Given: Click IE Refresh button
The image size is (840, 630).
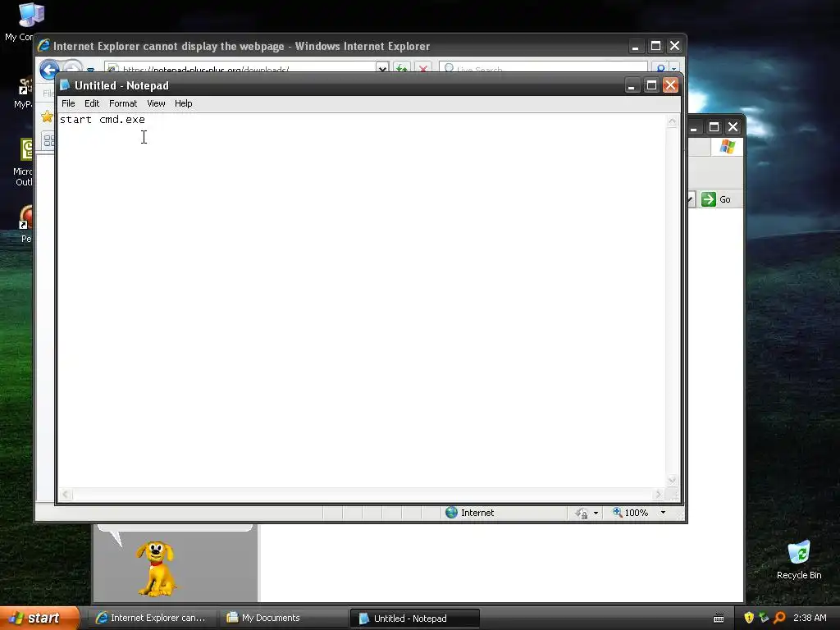Looking at the screenshot, I should coord(402,67).
